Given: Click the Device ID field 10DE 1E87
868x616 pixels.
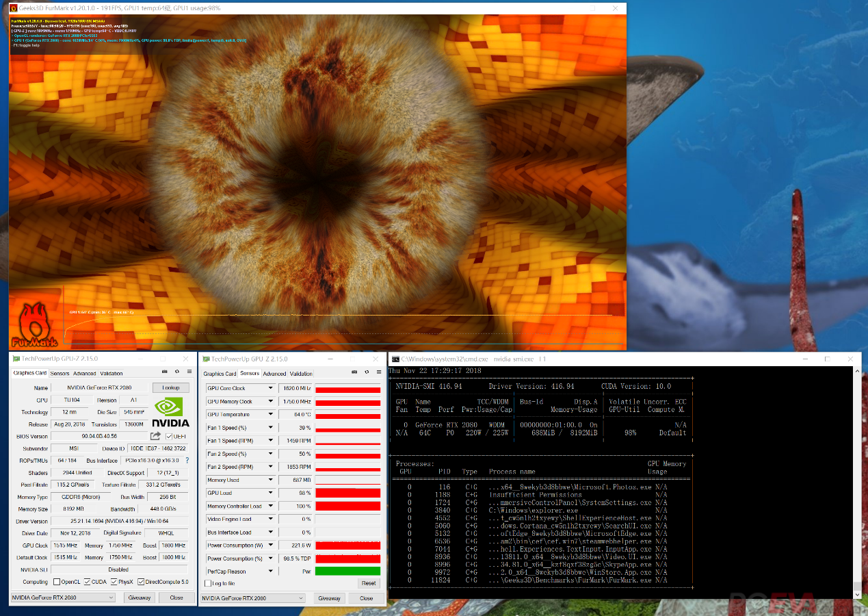Looking at the screenshot, I should point(158,448).
